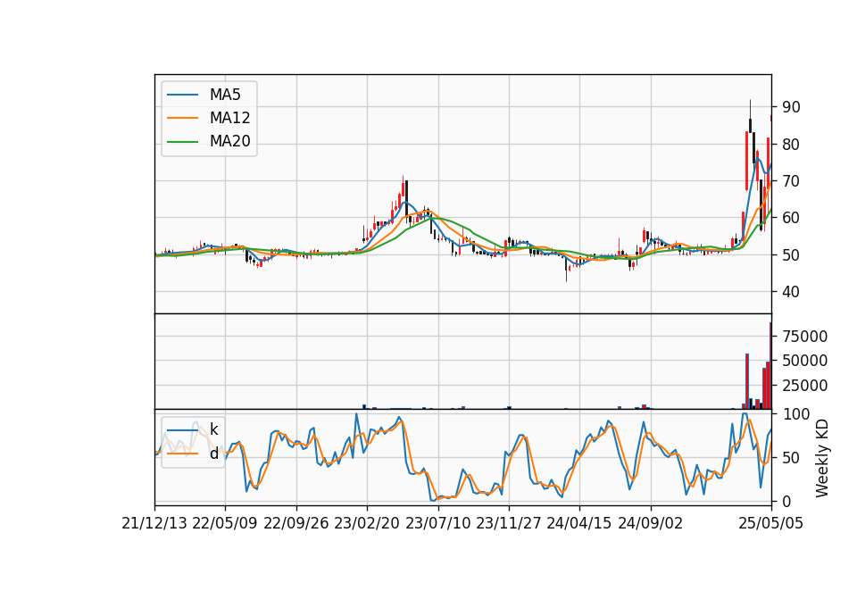Click the 23/11/27 date tick label
Viewport: 857px width, 616px height.
[x=508, y=523]
